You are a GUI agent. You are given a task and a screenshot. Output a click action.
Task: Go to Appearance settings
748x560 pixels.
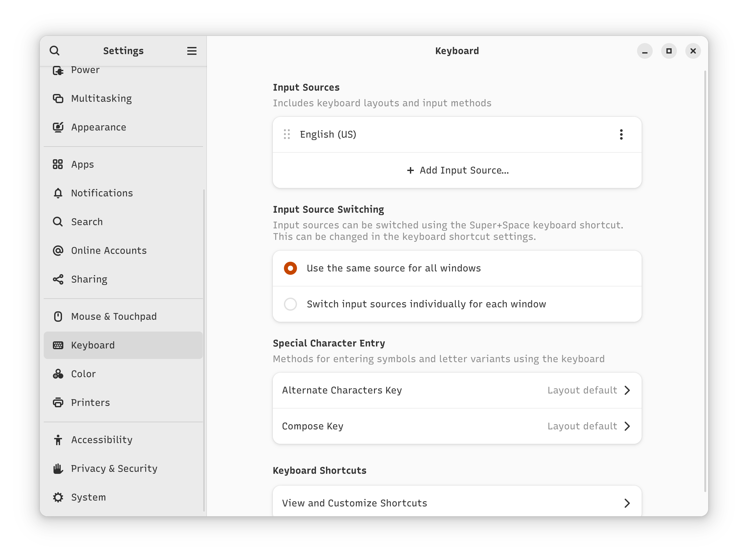99,128
